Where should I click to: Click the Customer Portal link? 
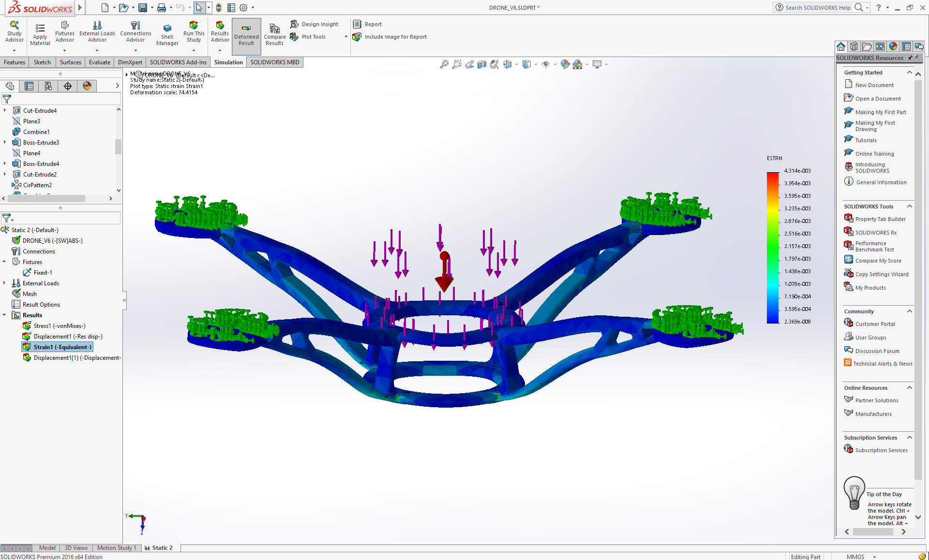pos(875,324)
